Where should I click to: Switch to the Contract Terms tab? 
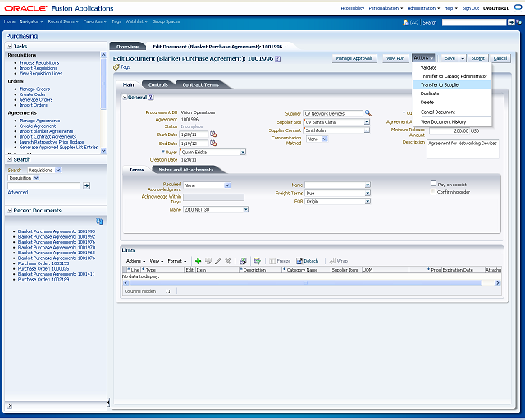200,85
